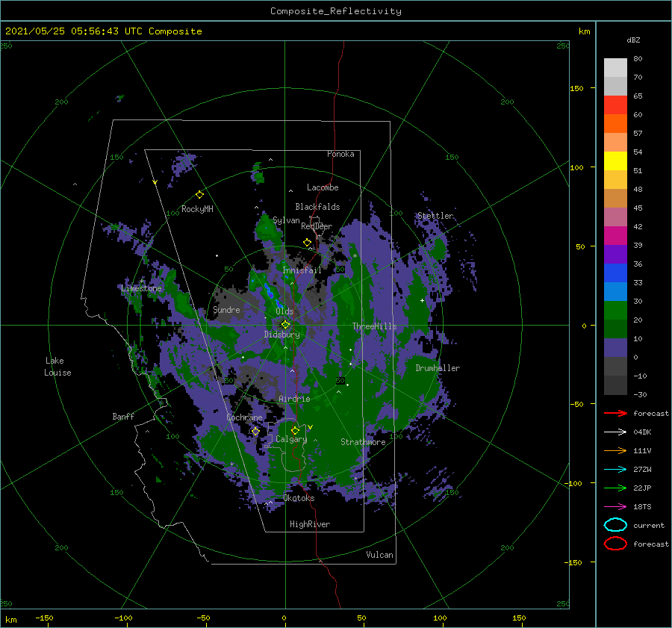Click the km label at bottom-left corner

11,620
